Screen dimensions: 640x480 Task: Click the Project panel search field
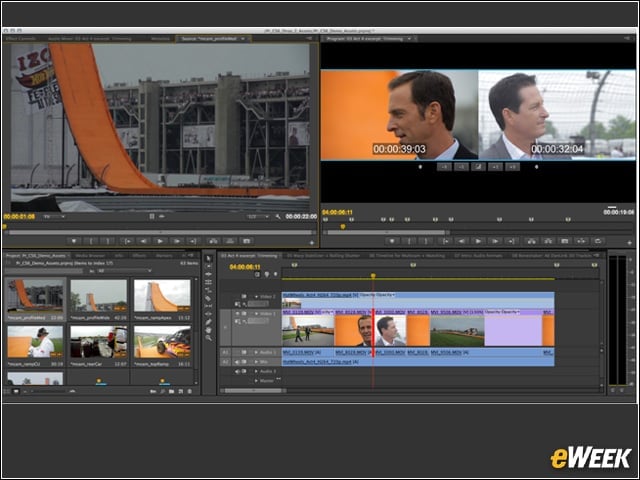click(x=44, y=271)
